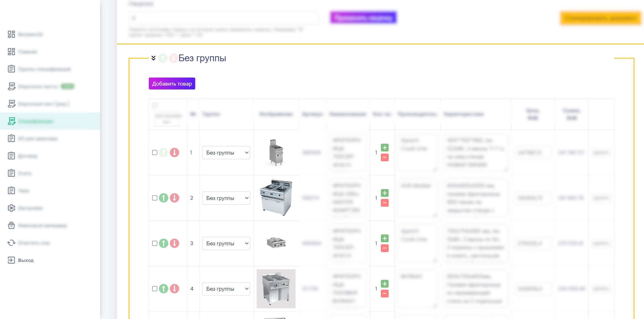Screen dimensions: 644x319
Task: Click the circular refresh arrows sidebar icon
Action: 11,243
